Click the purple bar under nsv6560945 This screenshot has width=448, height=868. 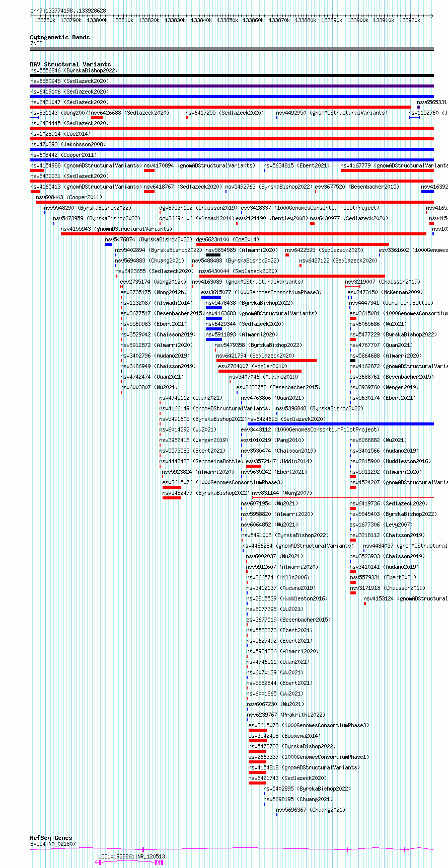[x=232, y=86]
